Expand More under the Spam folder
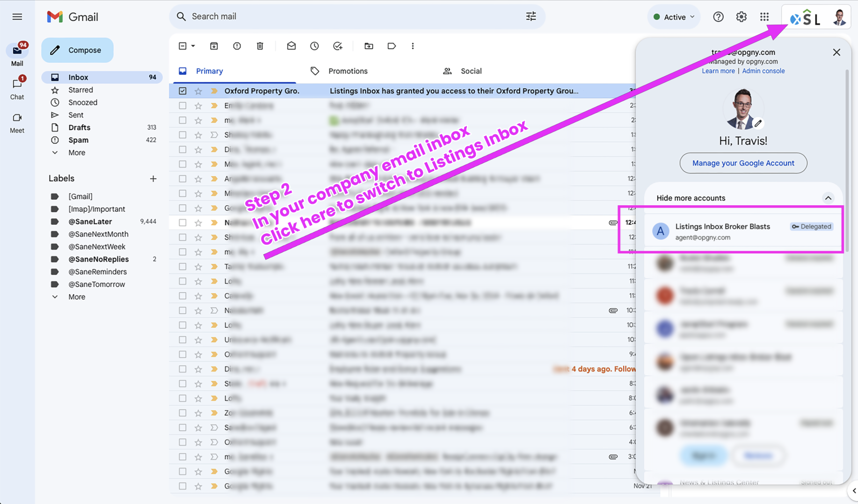 click(x=76, y=152)
